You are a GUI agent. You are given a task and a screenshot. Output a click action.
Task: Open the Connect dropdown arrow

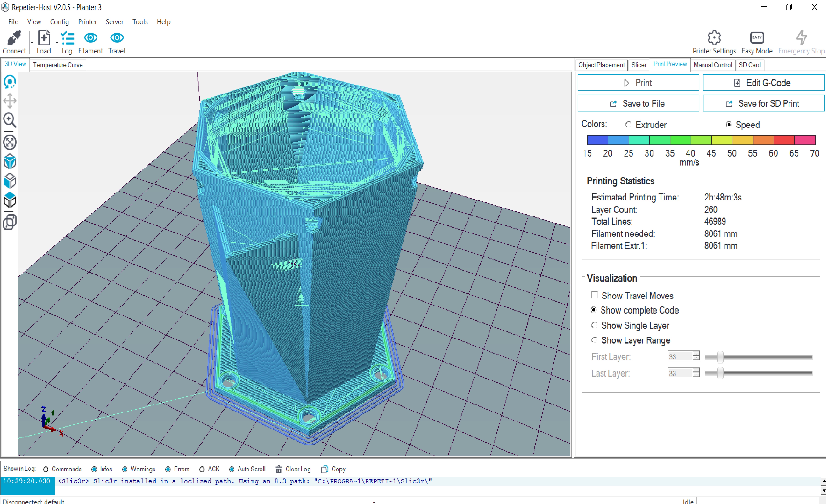pyautogui.click(x=32, y=43)
